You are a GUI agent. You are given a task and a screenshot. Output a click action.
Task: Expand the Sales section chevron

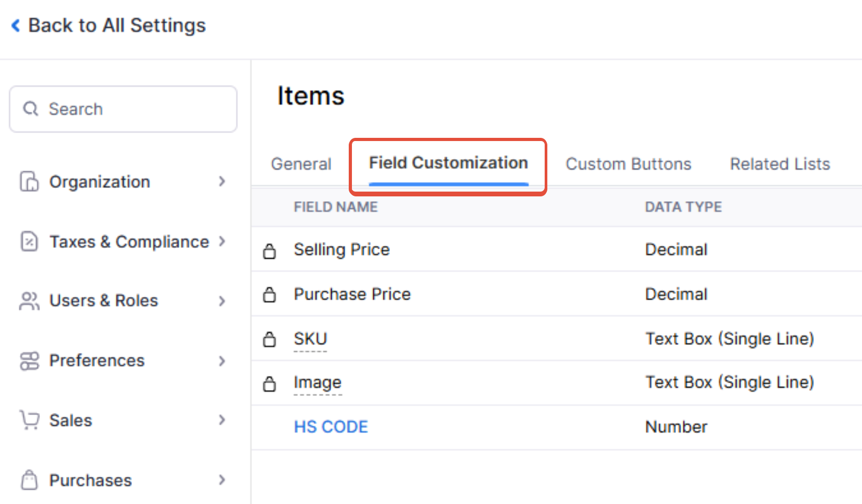(x=222, y=420)
